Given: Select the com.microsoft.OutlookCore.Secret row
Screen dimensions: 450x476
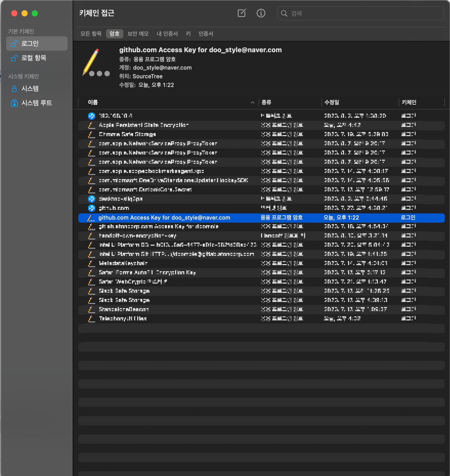Looking at the screenshot, I should coord(261,190).
